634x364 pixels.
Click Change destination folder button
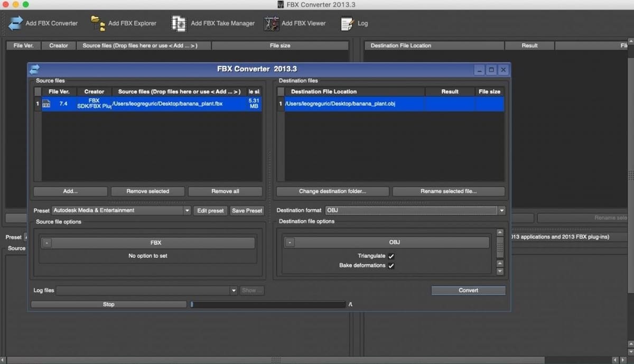point(332,191)
